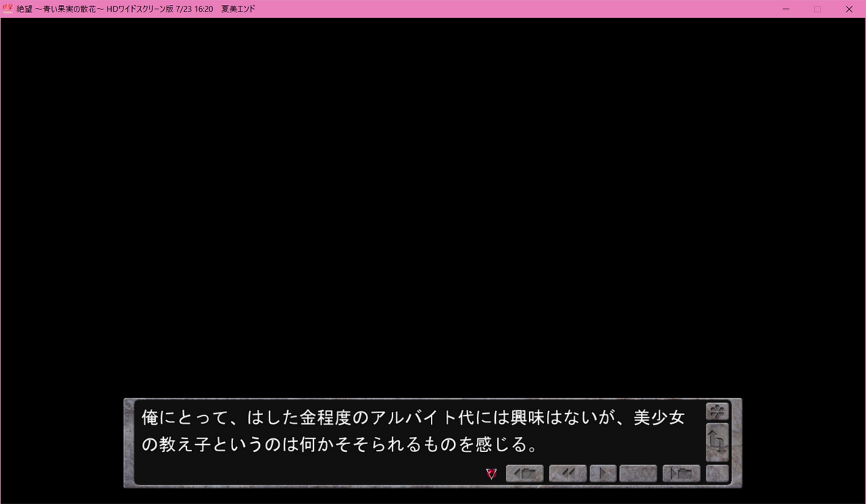Screen dimensions: 866x504
Task: Click the red triangle advance-text indicator
Action: [491, 474]
